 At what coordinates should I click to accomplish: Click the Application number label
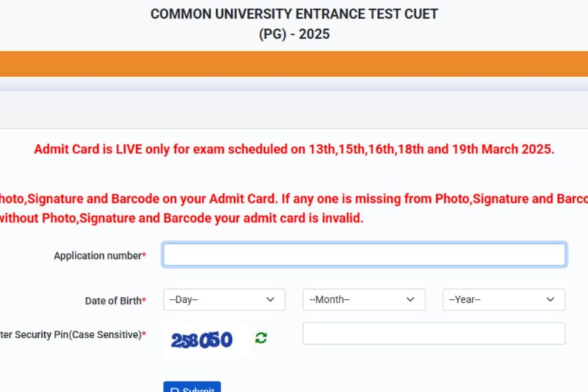click(99, 256)
